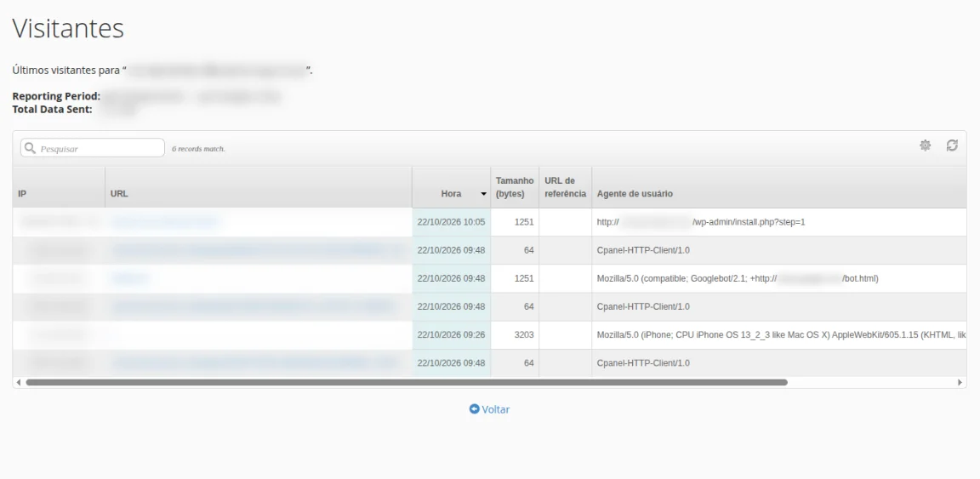
Task: Sort by URL de referência header
Action: (565, 187)
